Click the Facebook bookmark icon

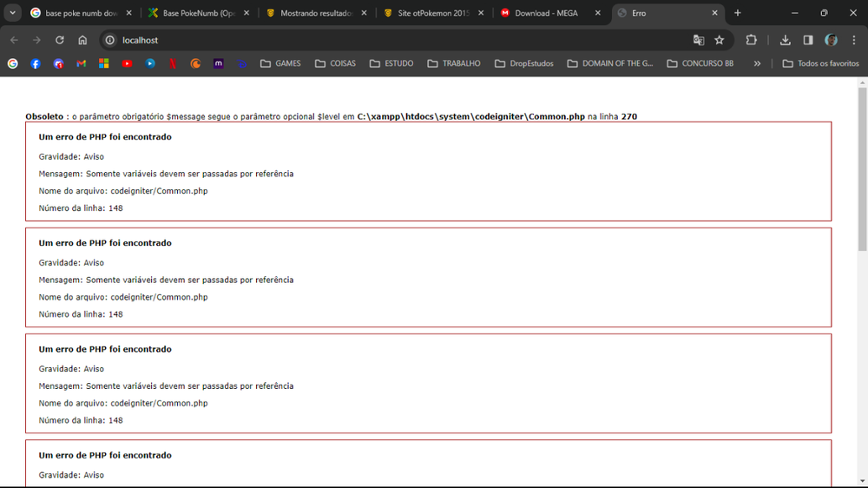[36, 63]
